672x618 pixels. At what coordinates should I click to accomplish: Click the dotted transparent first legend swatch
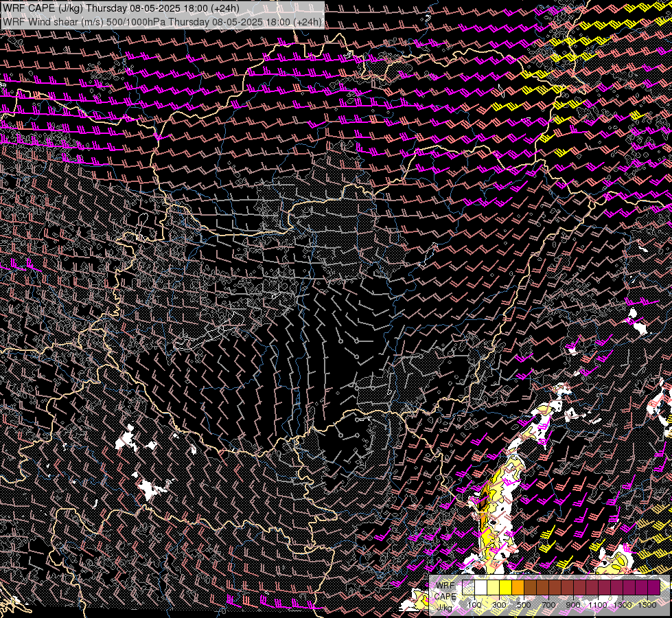[468, 587]
